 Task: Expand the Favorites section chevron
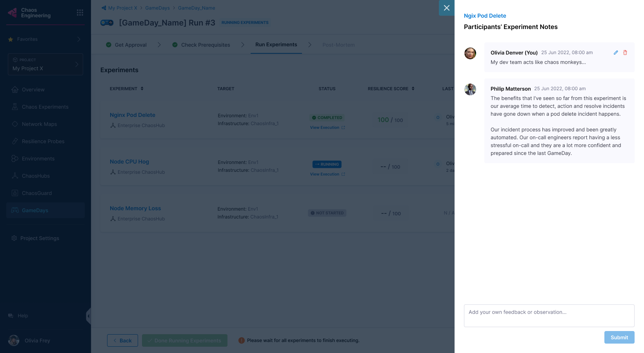tap(79, 39)
